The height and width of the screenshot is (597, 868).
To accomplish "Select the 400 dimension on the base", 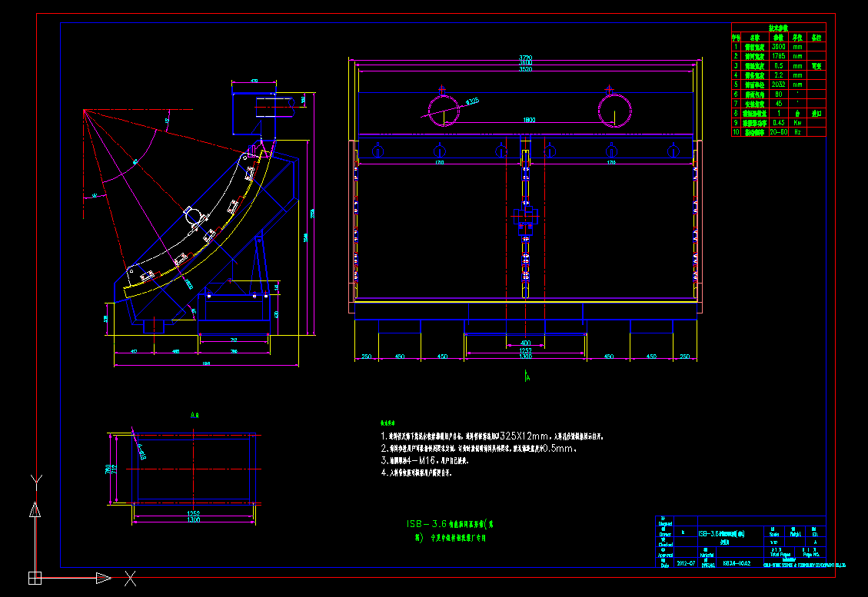I will 526,344.
